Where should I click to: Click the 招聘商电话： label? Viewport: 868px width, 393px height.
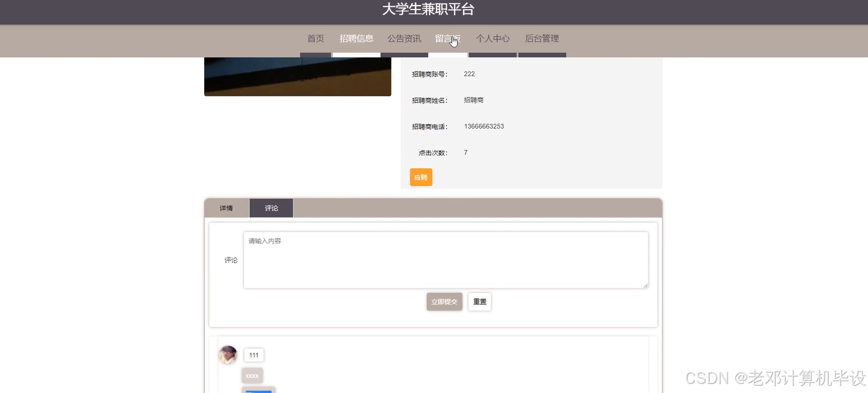(x=430, y=126)
